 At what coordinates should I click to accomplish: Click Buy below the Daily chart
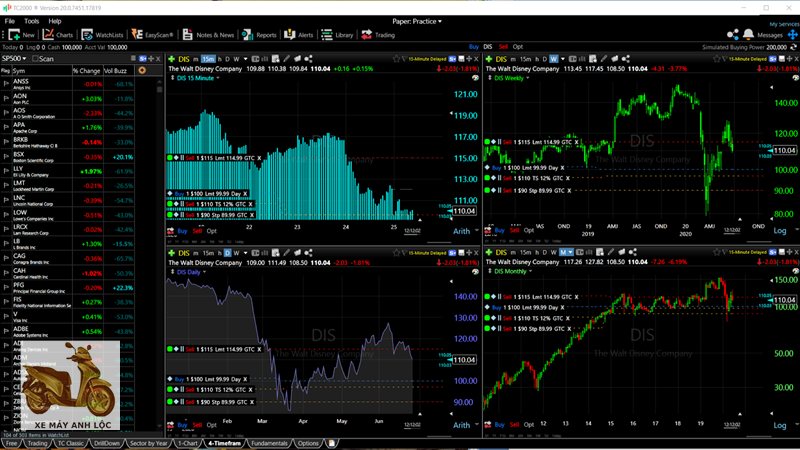point(182,425)
